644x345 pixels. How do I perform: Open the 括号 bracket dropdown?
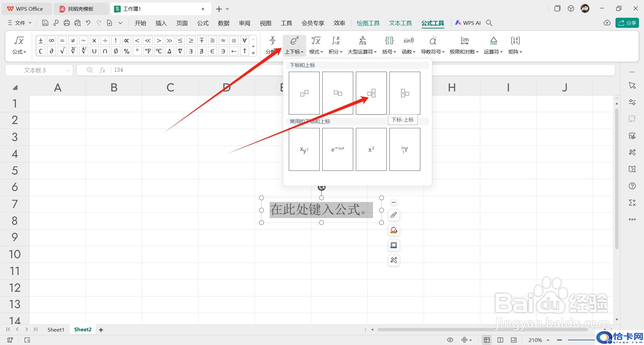(x=389, y=46)
